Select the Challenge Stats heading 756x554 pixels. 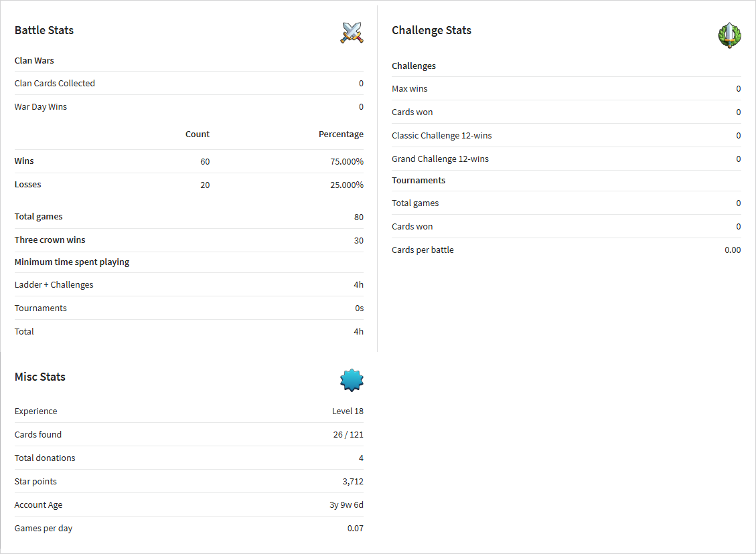click(431, 30)
